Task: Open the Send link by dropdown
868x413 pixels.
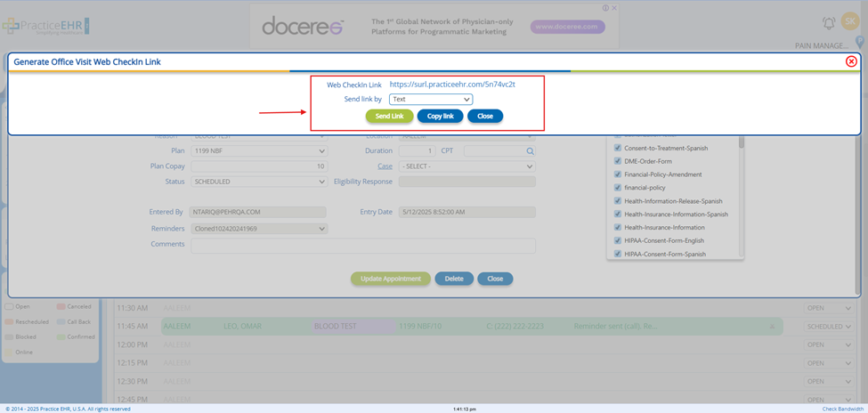Action: click(431, 100)
